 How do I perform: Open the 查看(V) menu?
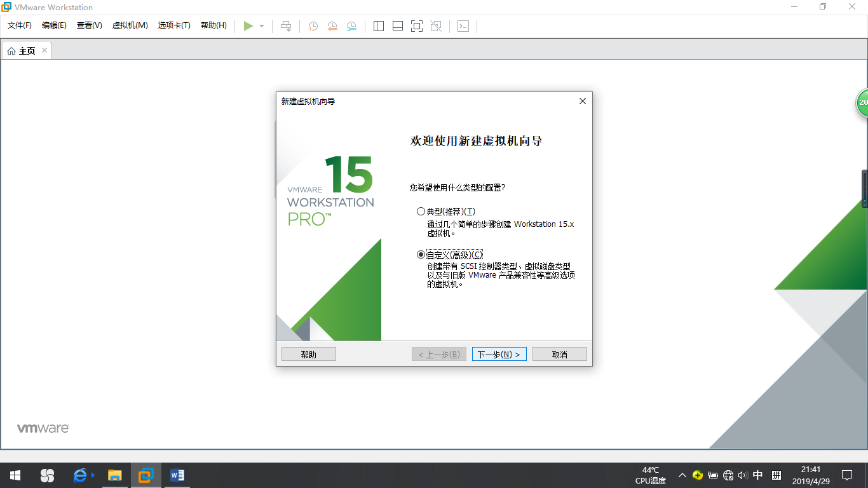pos(89,25)
